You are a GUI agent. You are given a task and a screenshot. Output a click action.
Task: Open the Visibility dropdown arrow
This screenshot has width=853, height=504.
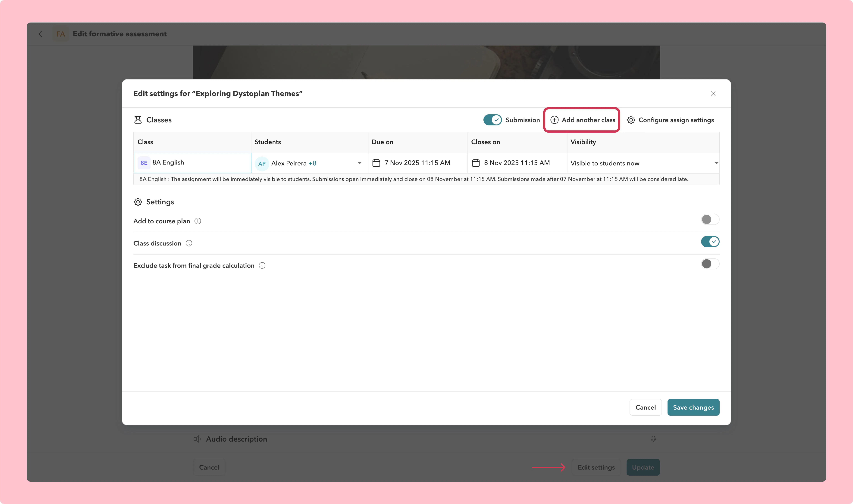(716, 163)
